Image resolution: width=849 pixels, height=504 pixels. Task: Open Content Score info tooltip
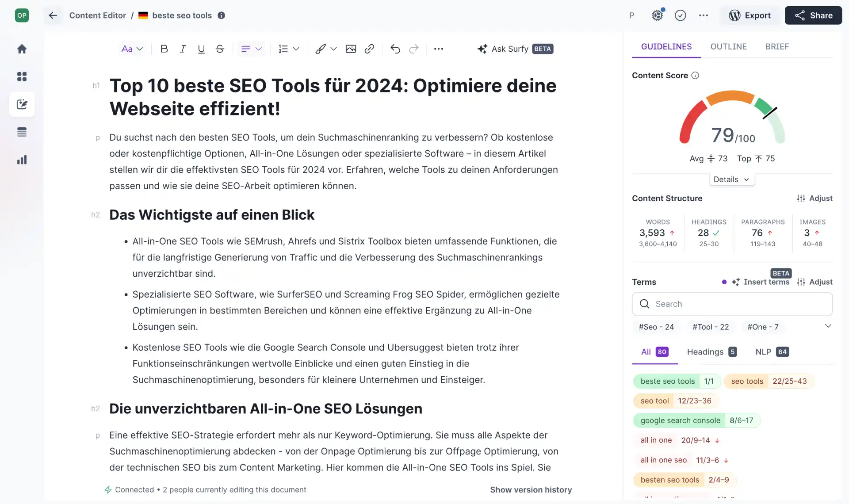tap(695, 76)
